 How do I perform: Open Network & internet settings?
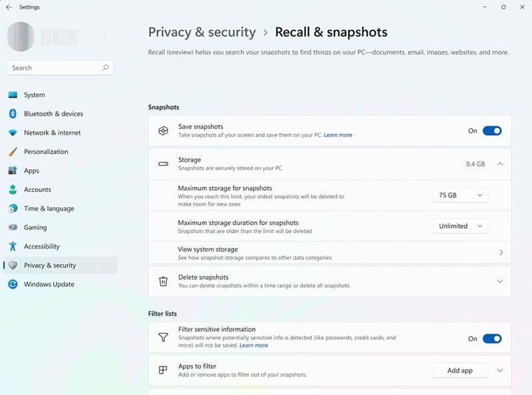click(x=53, y=133)
